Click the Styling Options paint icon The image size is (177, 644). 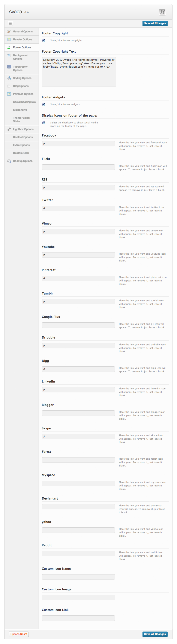coord(9,78)
